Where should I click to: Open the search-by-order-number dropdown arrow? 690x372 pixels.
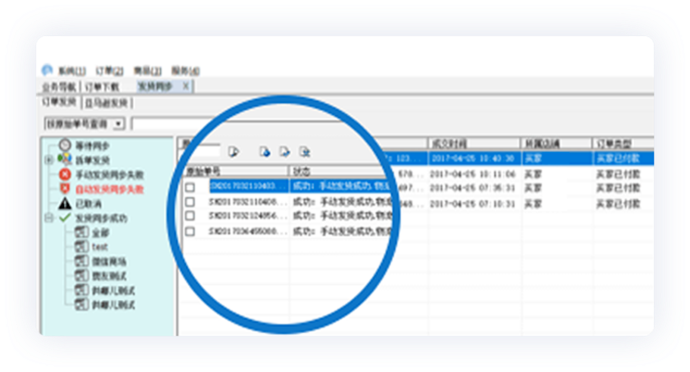tap(118, 124)
